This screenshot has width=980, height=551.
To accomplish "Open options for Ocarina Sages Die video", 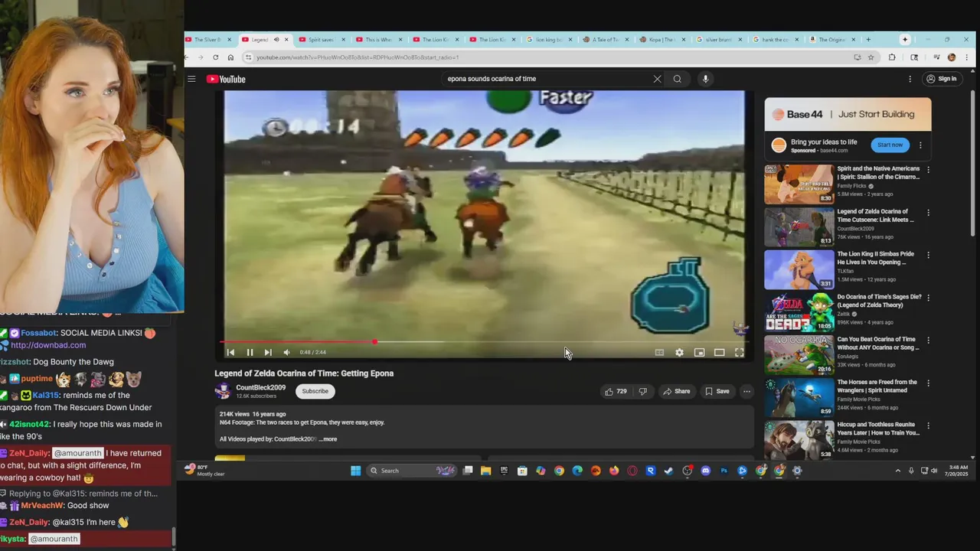I will pos(929,298).
